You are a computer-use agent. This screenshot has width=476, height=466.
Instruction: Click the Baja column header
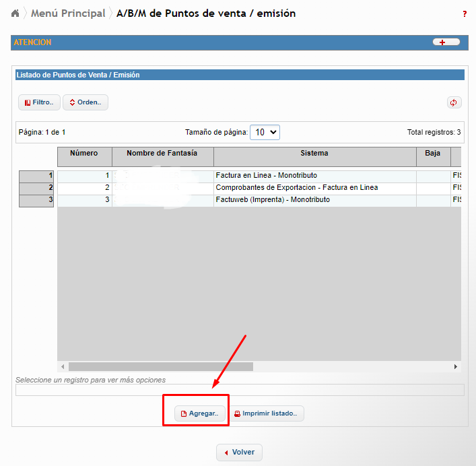(433, 154)
